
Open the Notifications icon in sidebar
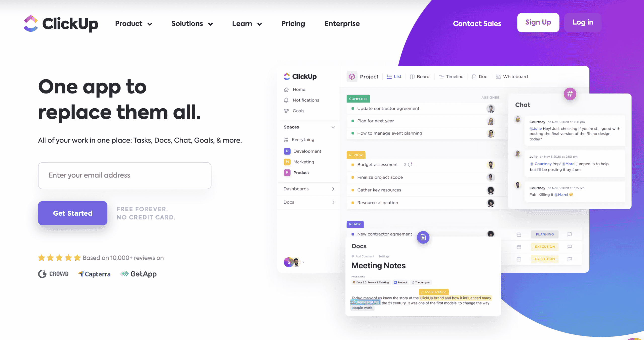(x=286, y=100)
